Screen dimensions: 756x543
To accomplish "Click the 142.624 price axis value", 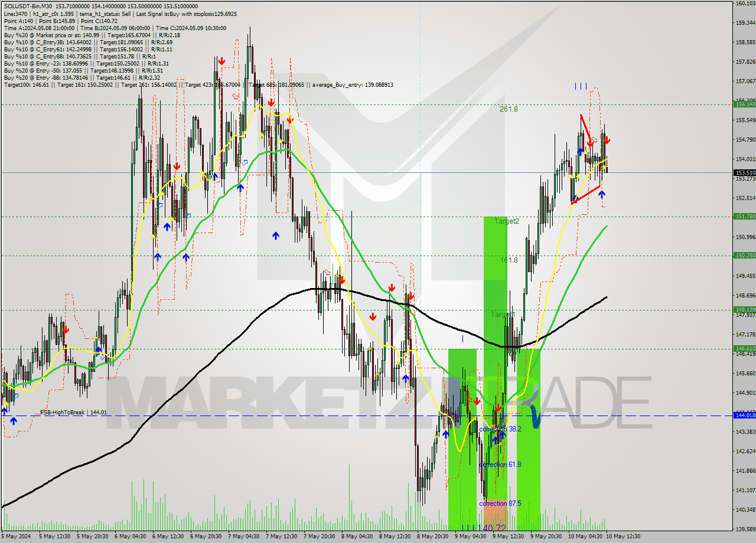I will click(x=746, y=452).
